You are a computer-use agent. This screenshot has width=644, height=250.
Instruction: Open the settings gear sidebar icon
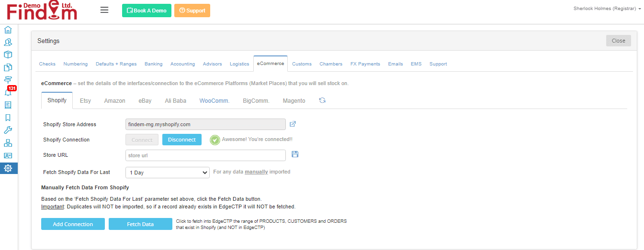point(8,168)
